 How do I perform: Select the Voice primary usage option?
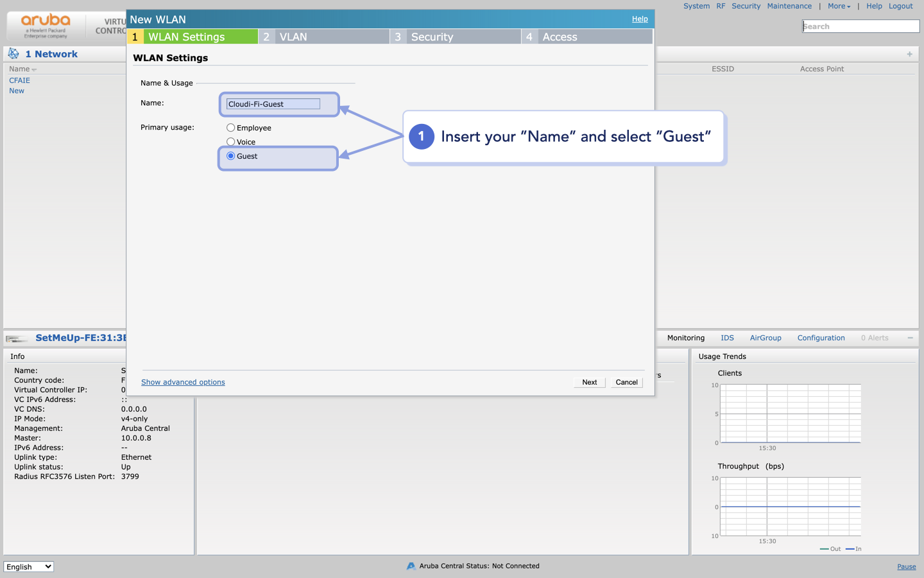[x=231, y=141]
